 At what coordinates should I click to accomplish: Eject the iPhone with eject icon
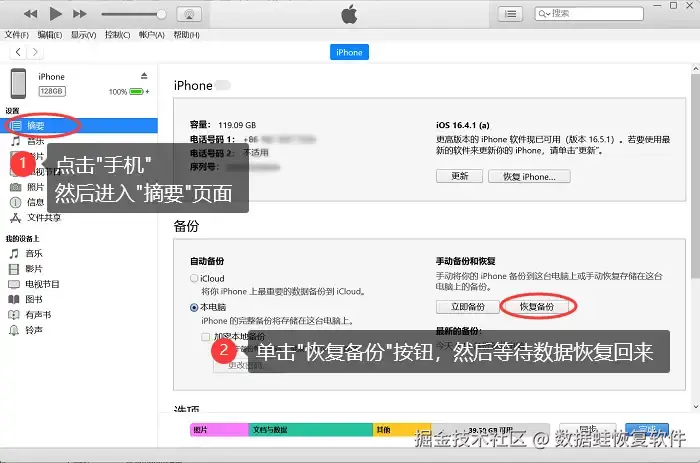point(144,76)
